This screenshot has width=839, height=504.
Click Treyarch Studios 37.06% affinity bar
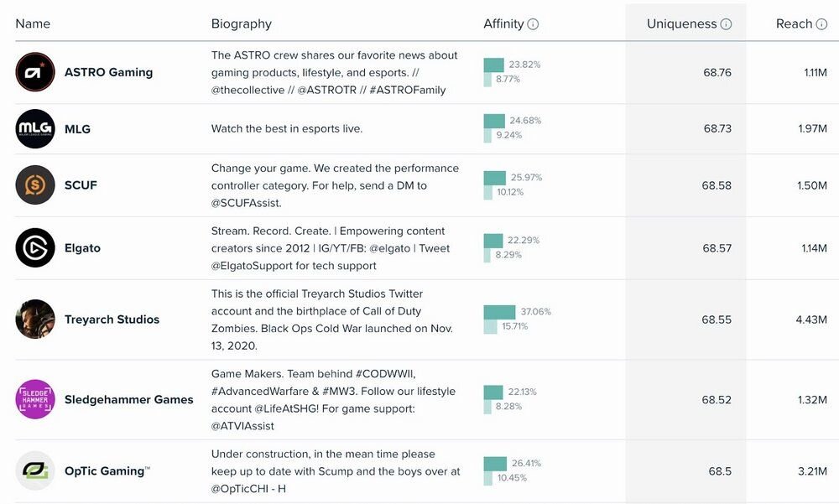pyautogui.click(x=500, y=312)
